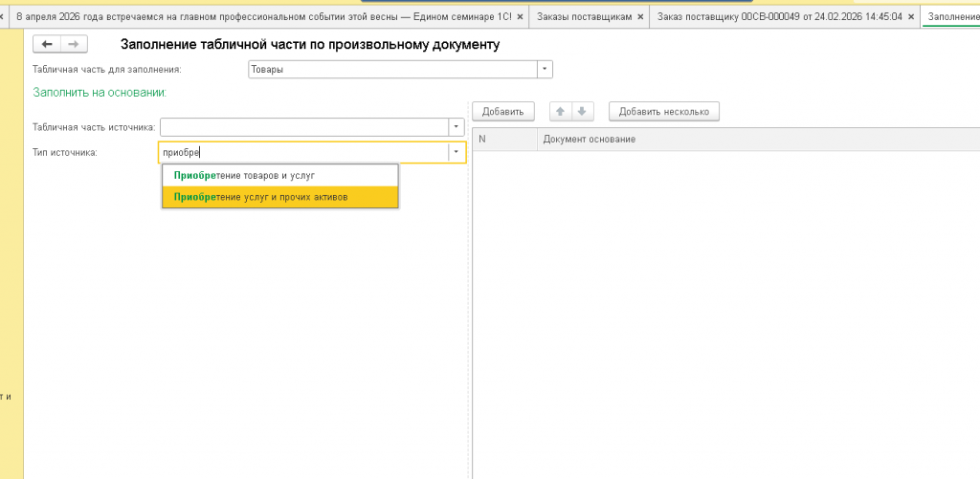Click the Табличная часть источника text field
980x479 pixels.
click(x=302, y=127)
